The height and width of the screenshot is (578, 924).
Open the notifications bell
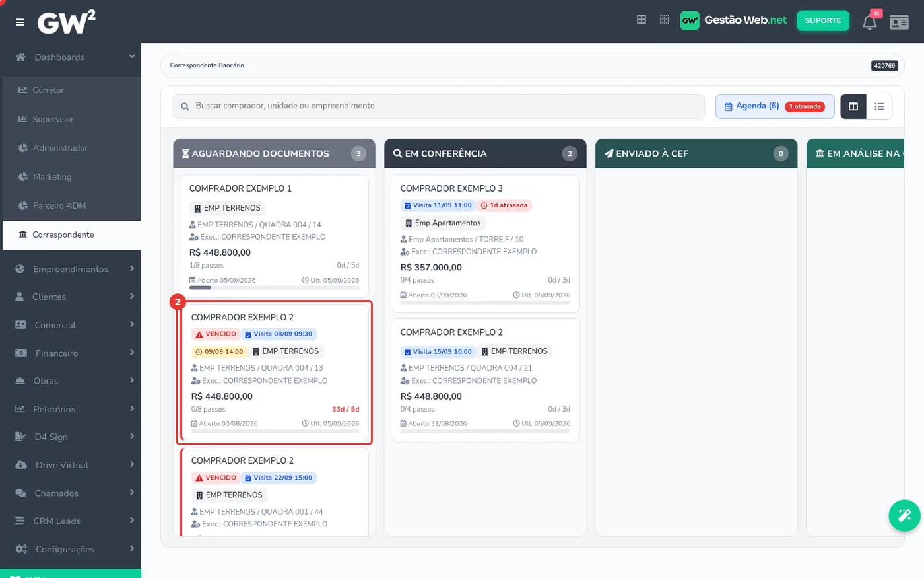[870, 22]
